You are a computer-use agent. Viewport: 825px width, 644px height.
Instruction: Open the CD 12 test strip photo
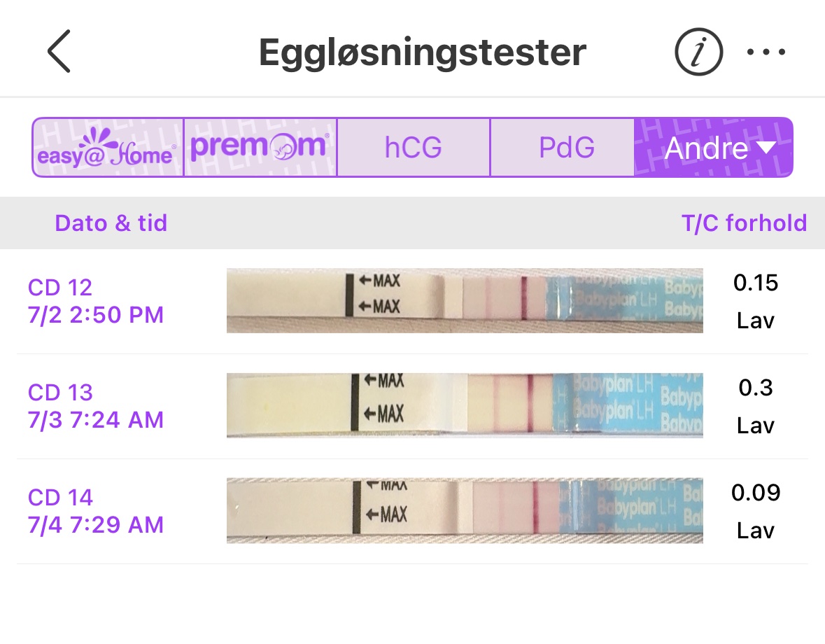coord(465,301)
